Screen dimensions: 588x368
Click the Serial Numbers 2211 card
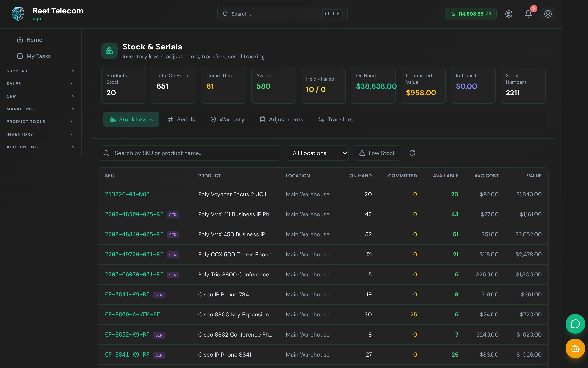[x=523, y=85]
